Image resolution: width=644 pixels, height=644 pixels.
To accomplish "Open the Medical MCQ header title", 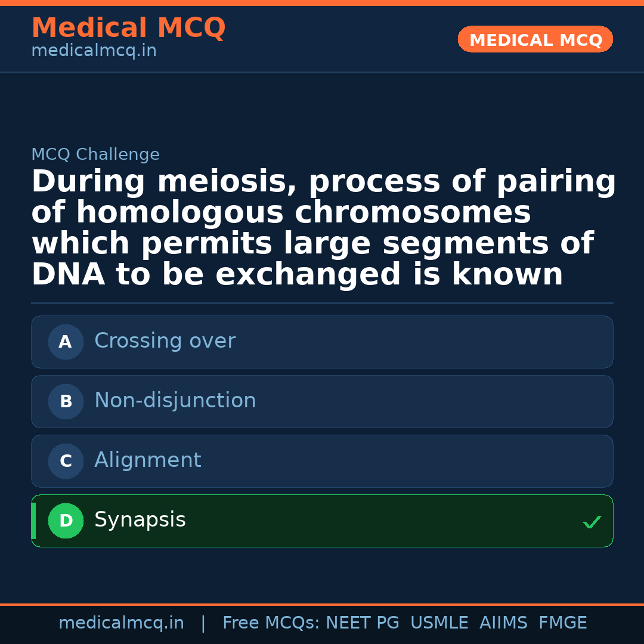I will [128, 28].
